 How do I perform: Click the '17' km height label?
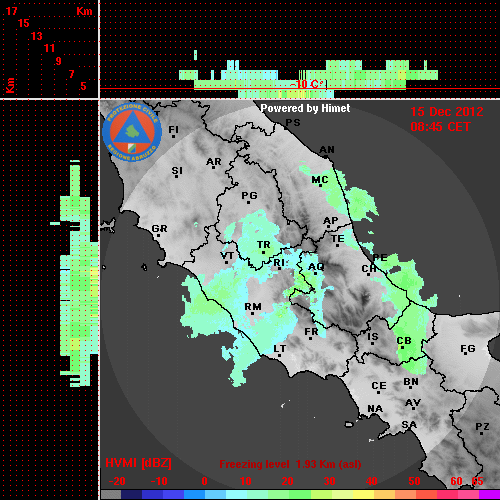(11, 11)
